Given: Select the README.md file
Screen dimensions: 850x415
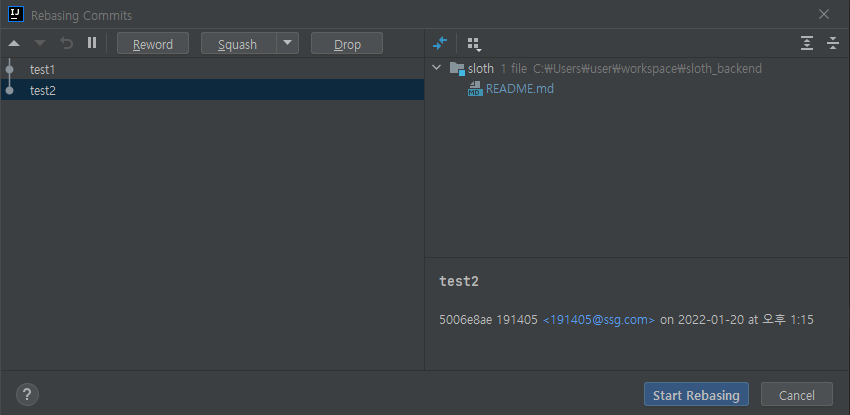Looking at the screenshot, I should (519, 89).
